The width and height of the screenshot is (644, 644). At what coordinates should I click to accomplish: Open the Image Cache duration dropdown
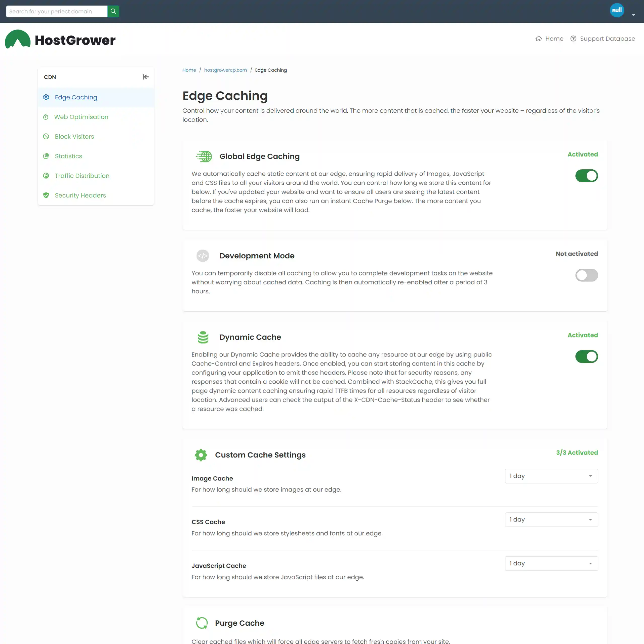click(x=551, y=476)
